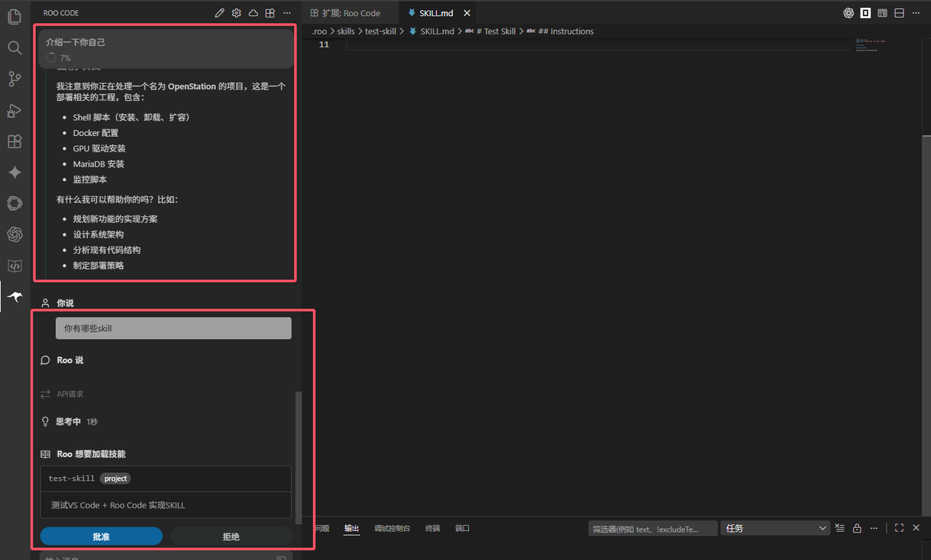Switch to the 问题 panel tab
931x560 pixels.
point(322,528)
